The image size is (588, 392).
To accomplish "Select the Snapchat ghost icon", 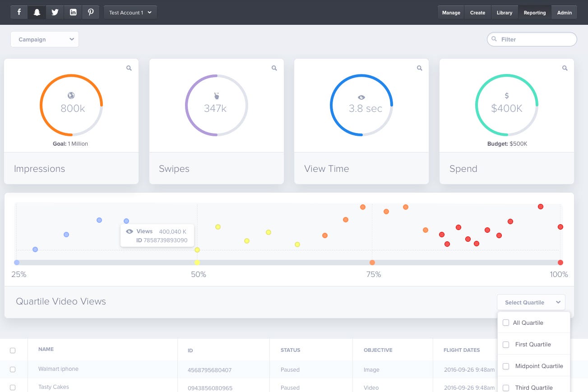I will coord(37,12).
